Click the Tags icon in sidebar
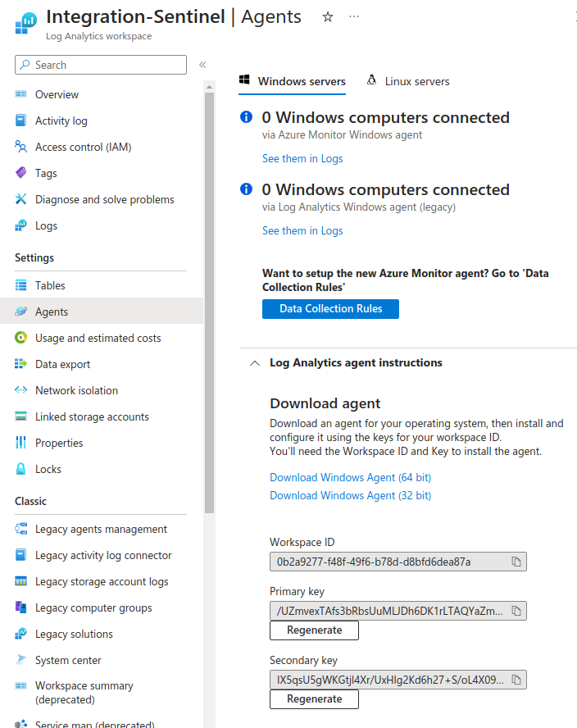 [21, 173]
